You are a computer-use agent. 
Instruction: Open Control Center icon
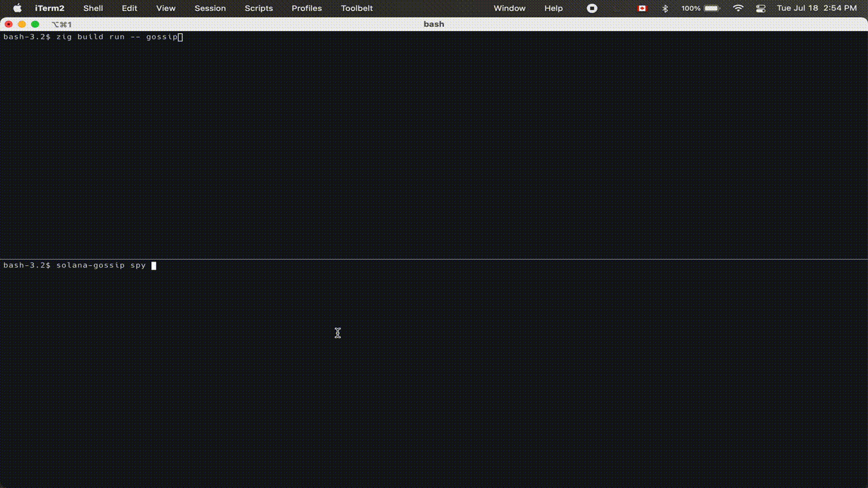coord(760,8)
